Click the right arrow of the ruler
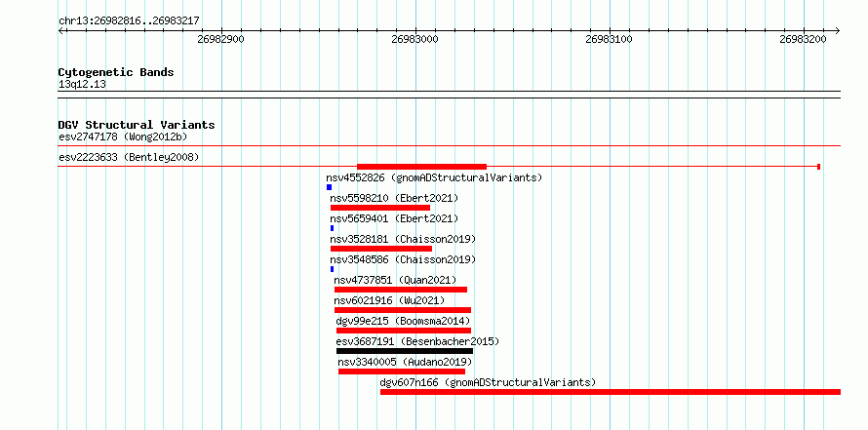The width and height of the screenshot is (868, 430). coord(837,30)
